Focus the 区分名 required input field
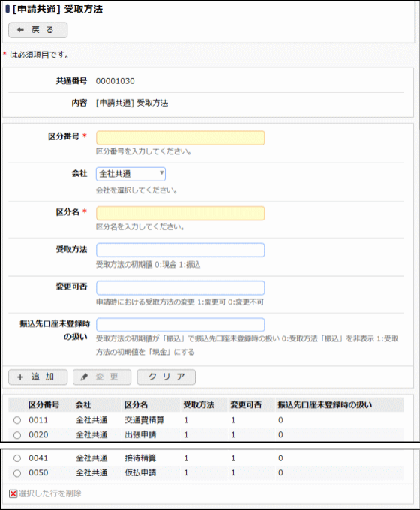 point(181,213)
